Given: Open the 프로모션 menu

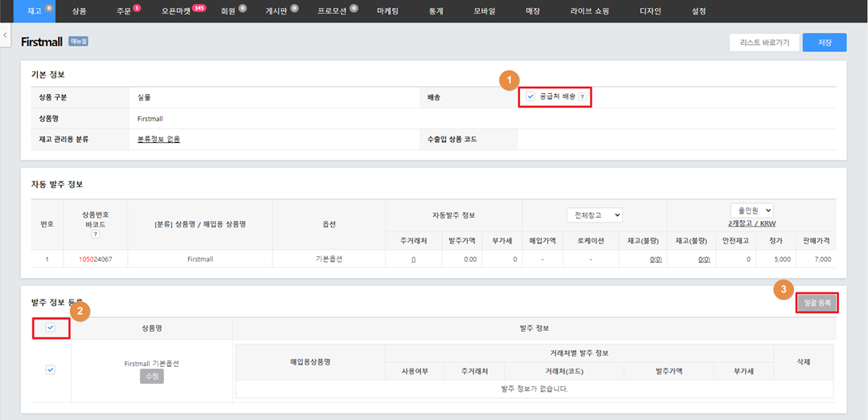Looking at the screenshot, I should (x=332, y=11).
